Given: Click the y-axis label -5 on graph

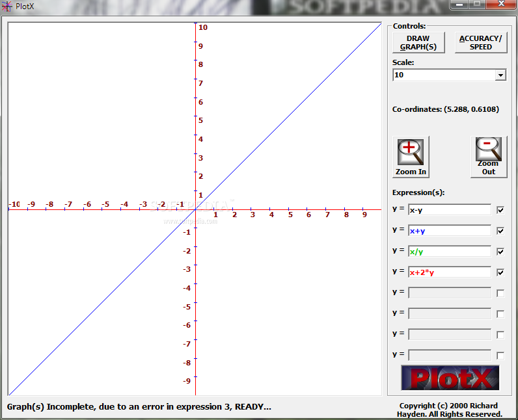Looking at the screenshot, I should point(187,307).
